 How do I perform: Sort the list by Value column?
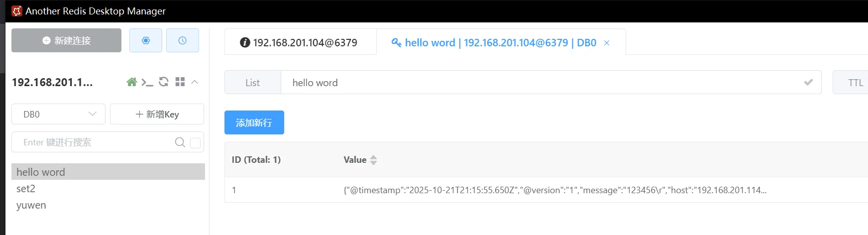(x=373, y=160)
